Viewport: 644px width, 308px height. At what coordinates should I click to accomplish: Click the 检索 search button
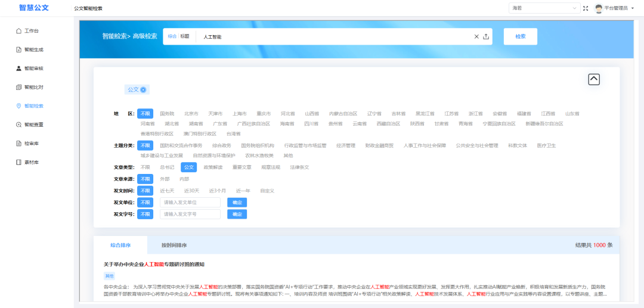521,36
